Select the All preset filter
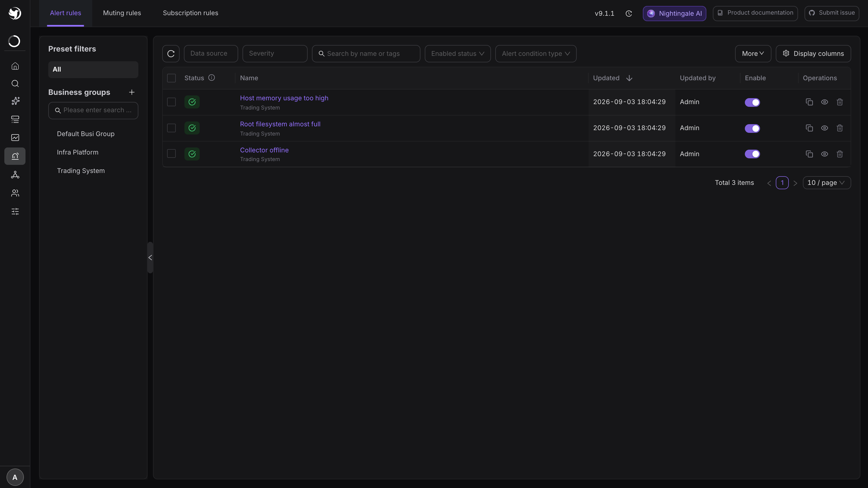Screen dimensions: 868x488 click(x=93, y=69)
